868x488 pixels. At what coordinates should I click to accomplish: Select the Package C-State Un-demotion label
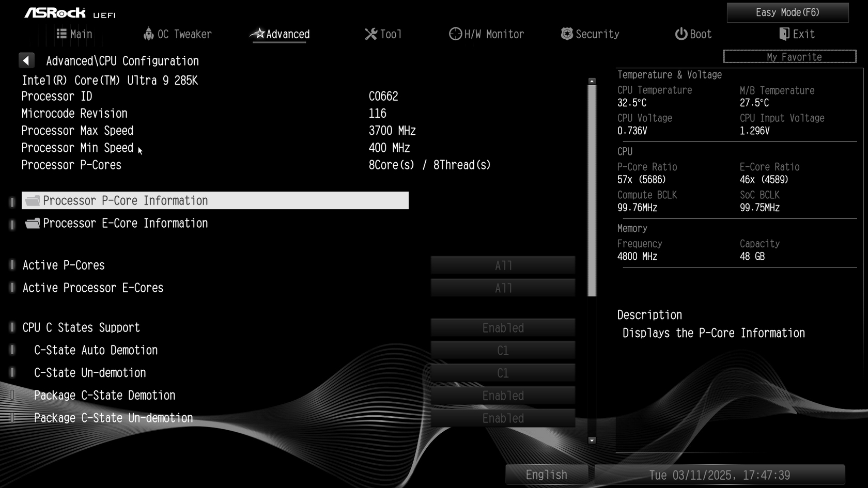(x=113, y=418)
